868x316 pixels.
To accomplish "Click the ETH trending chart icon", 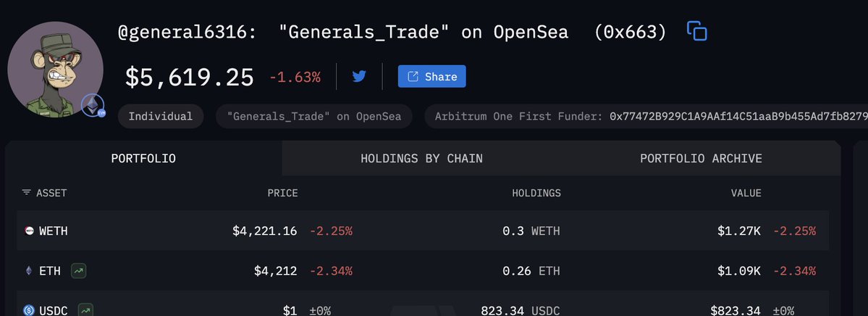I will coord(79,271).
